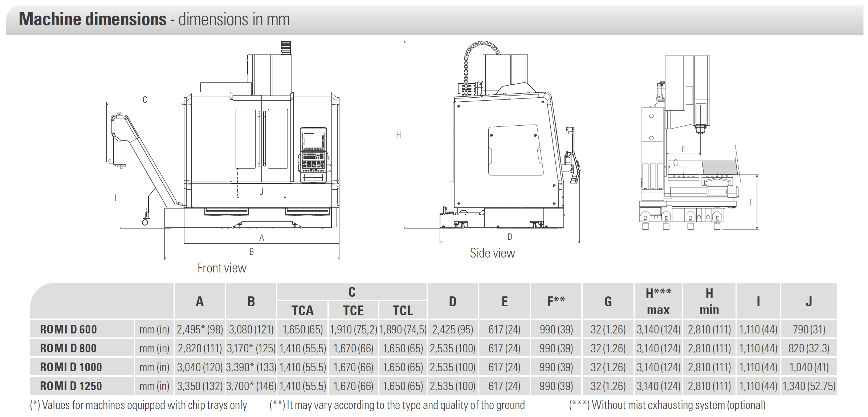Click the H max value in the ROMI D 1250 row

pos(659,386)
